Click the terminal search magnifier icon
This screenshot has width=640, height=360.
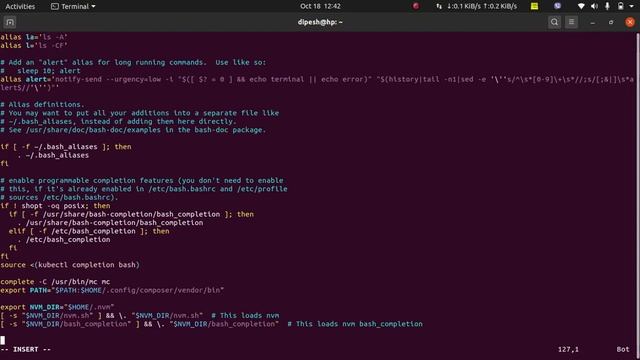click(x=554, y=22)
